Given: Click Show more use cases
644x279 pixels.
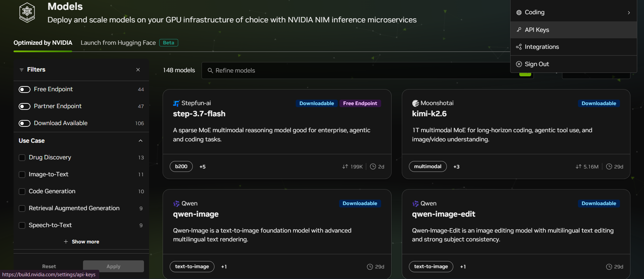Looking at the screenshot, I should pos(82,242).
